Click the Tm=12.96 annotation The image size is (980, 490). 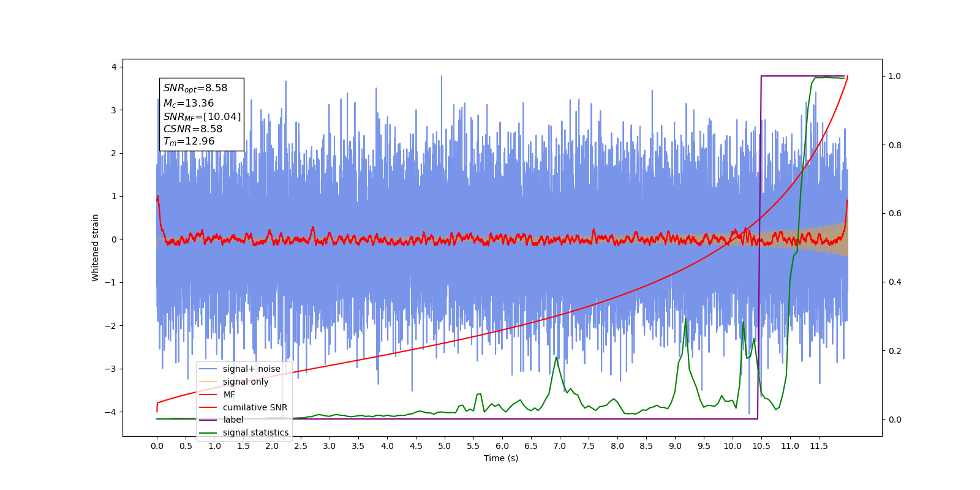(x=189, y=141)
